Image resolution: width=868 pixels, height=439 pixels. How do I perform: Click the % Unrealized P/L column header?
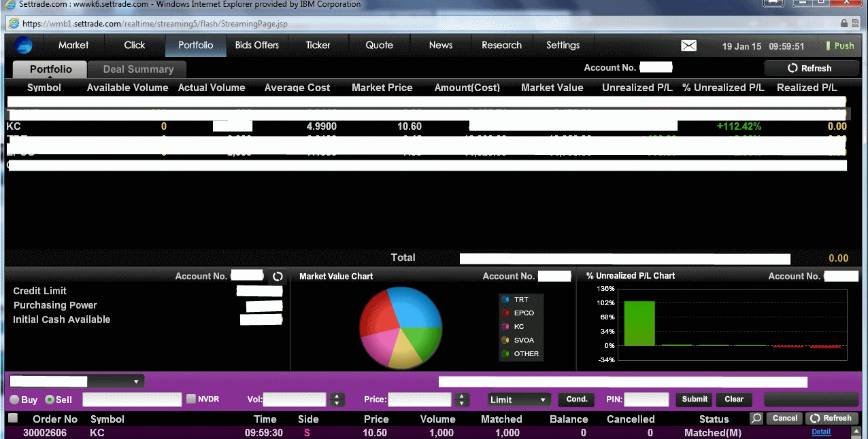(723, 88)
